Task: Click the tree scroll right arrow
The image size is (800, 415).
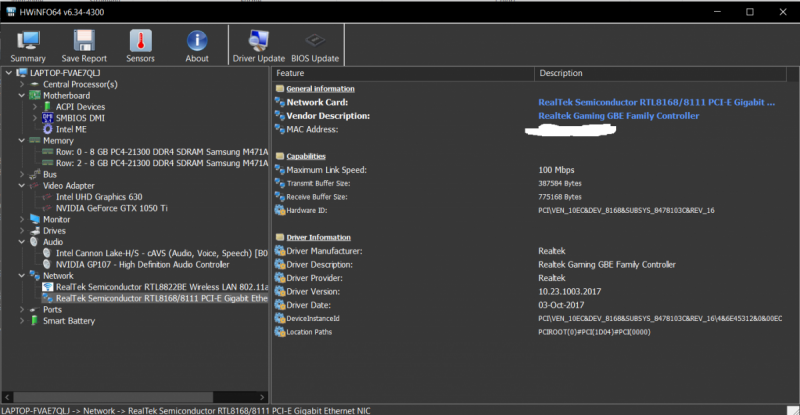Action: tap(262, 397)
